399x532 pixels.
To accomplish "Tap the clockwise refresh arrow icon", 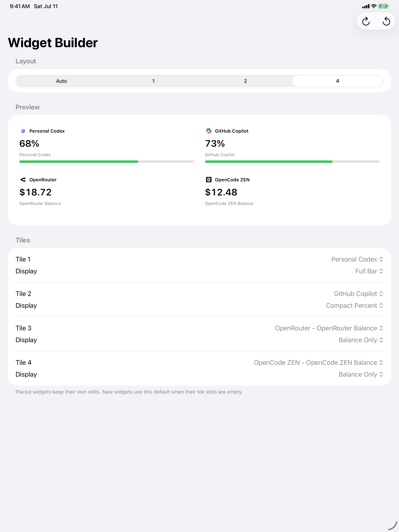I will pyautogui.click(x=366, y=21).
